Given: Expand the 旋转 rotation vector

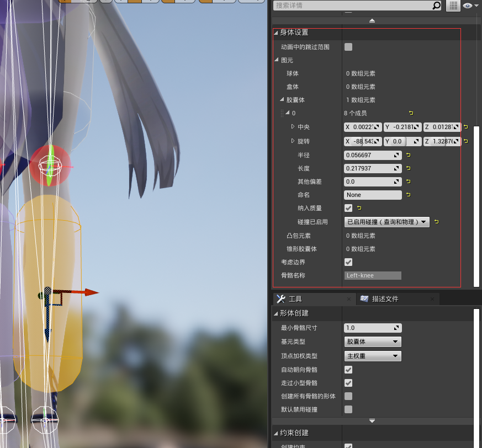Looking at the screenshot, I should click(293, 141).
